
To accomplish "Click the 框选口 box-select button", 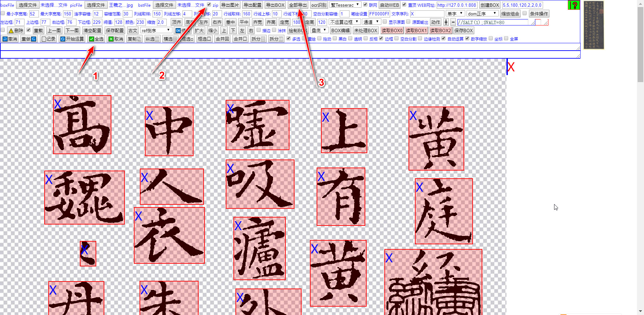I will 204,39.
